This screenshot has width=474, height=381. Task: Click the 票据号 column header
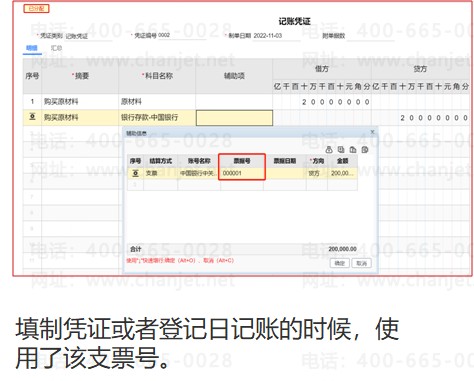click(x=242, y=161)
